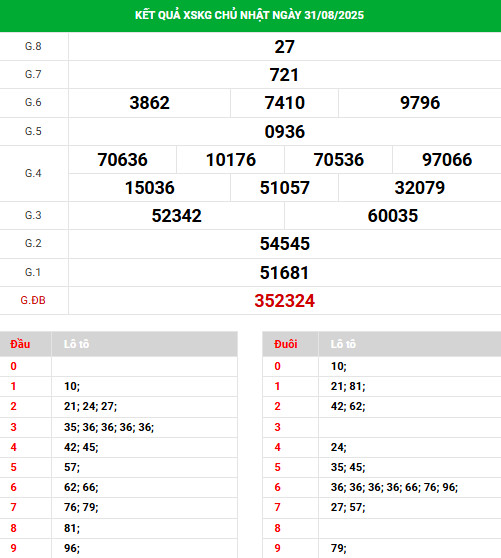Select the G.1 result 51681
The image size is (501, 558).
(x=284, y=273)
